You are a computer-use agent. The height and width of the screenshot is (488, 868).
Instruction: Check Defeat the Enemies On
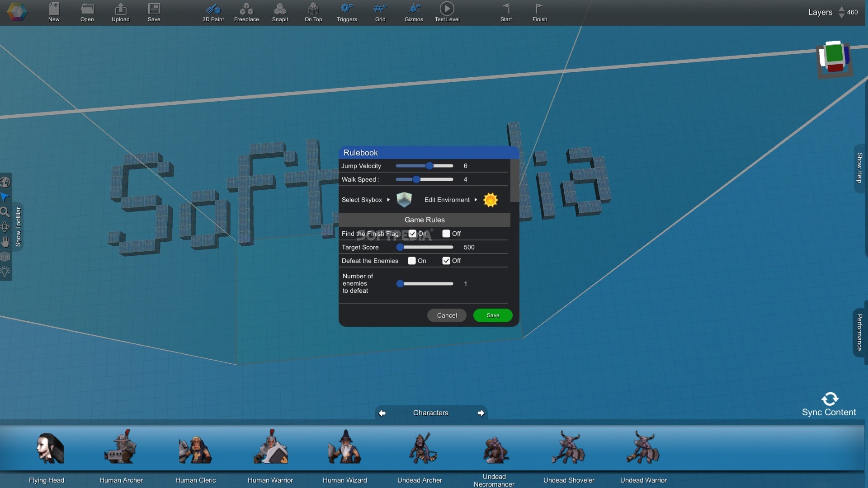pos(412,261)
